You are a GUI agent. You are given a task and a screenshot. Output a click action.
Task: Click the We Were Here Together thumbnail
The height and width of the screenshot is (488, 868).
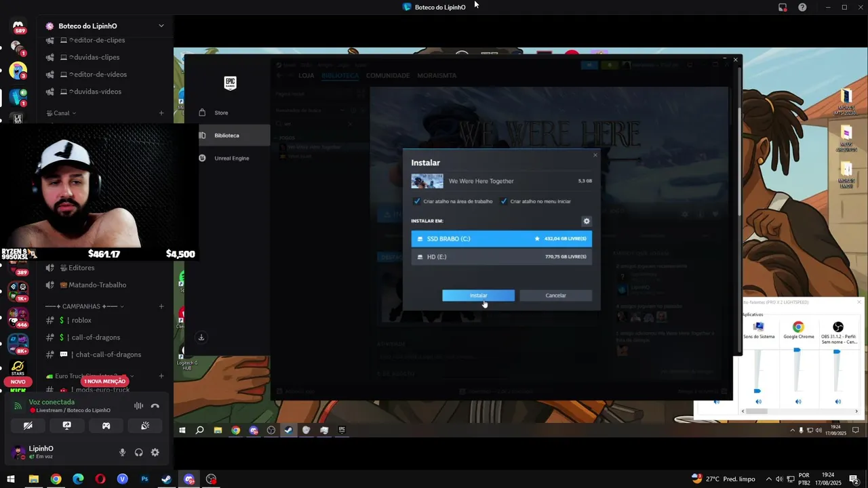[427, 181]
